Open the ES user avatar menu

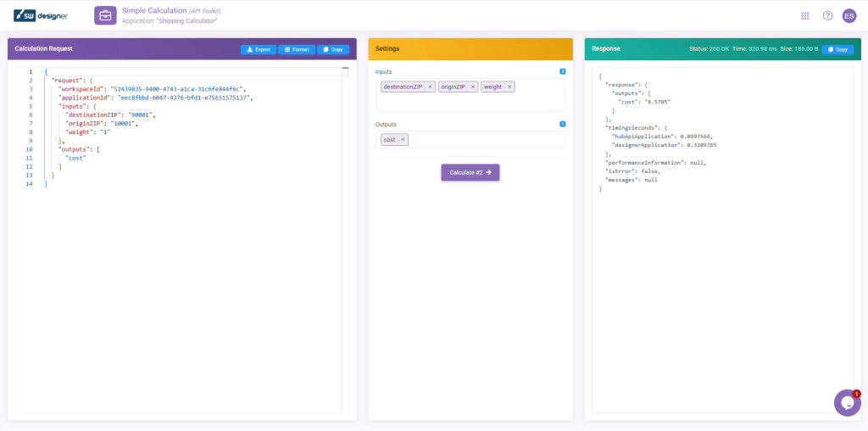coord(849,15)
